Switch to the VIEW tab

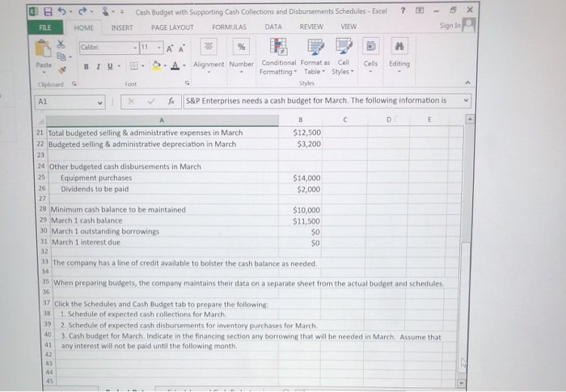click(x=348, y=27)
